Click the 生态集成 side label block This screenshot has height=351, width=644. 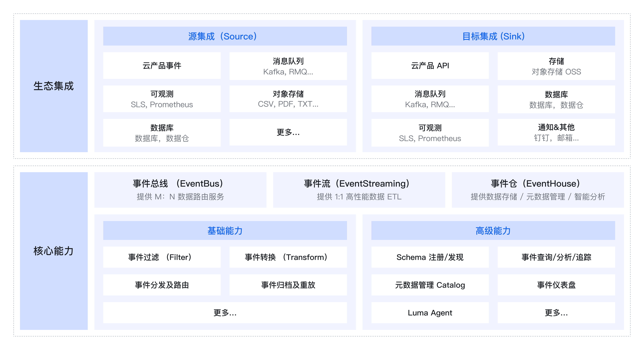click(54, 86)
